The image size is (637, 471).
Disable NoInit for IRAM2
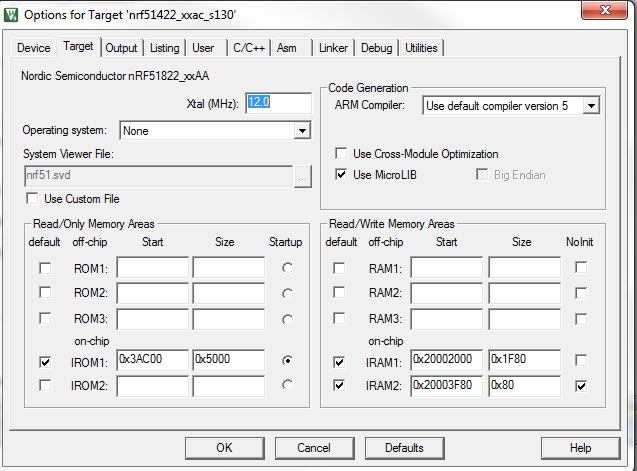click(x=581, y=386)
